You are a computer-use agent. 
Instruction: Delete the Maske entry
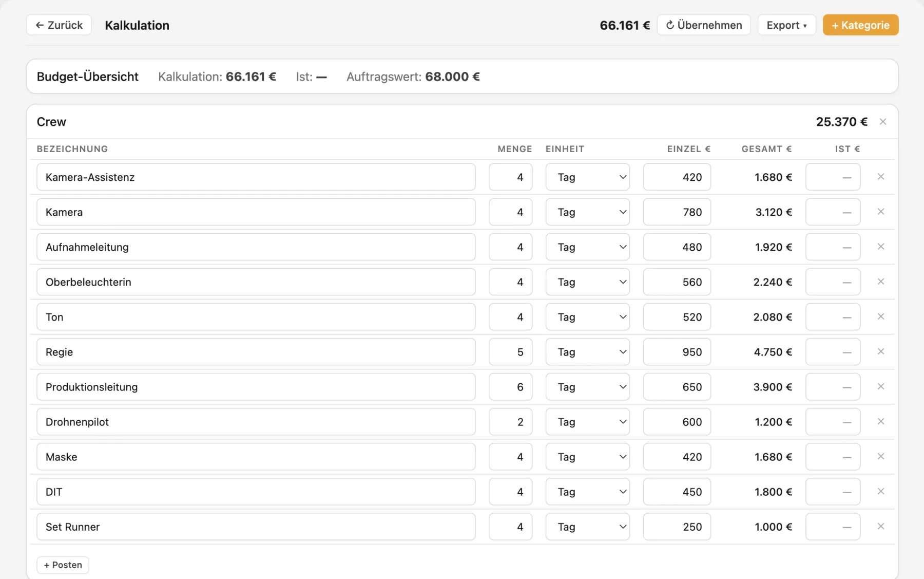(x=881, y=456)
